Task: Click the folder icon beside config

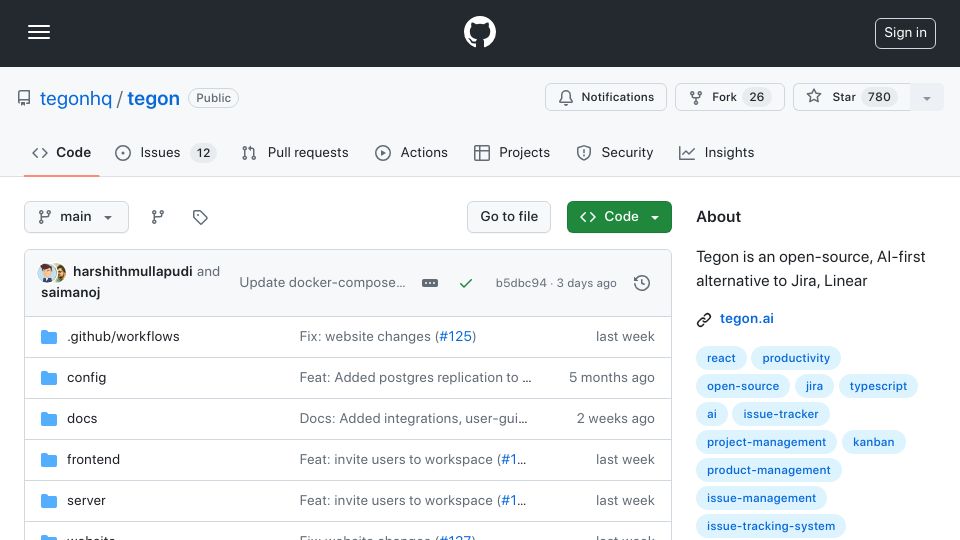Action: [x=49, y=378]
